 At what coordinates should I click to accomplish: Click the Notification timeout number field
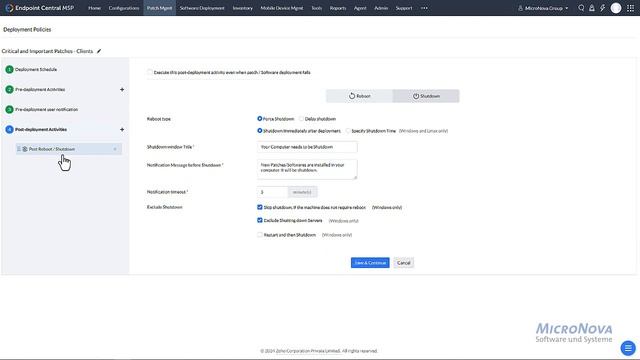click(273, 192)
